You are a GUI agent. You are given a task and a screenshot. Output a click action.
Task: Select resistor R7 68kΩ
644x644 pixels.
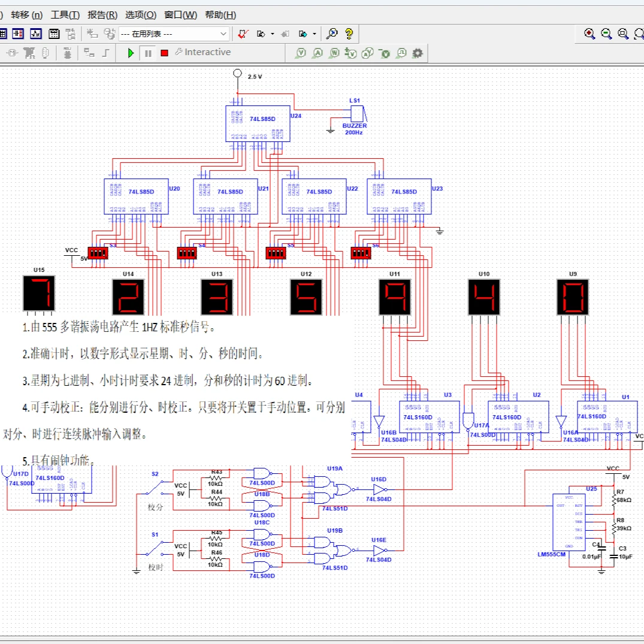tap(615, 500)
